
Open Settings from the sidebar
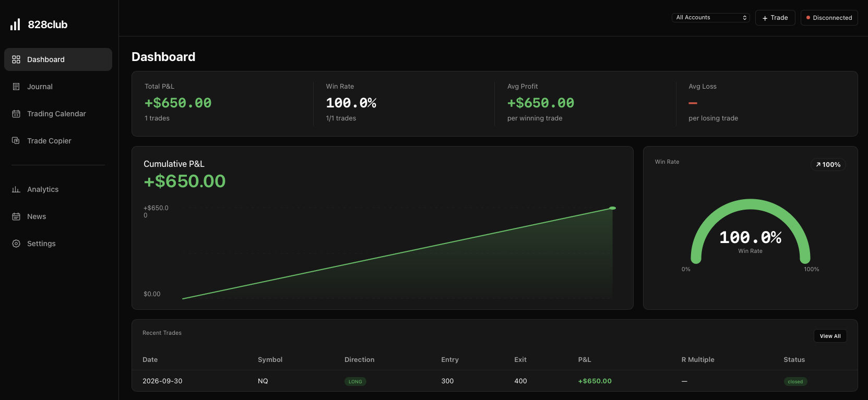pyautogui.click(x=58, y=244)
